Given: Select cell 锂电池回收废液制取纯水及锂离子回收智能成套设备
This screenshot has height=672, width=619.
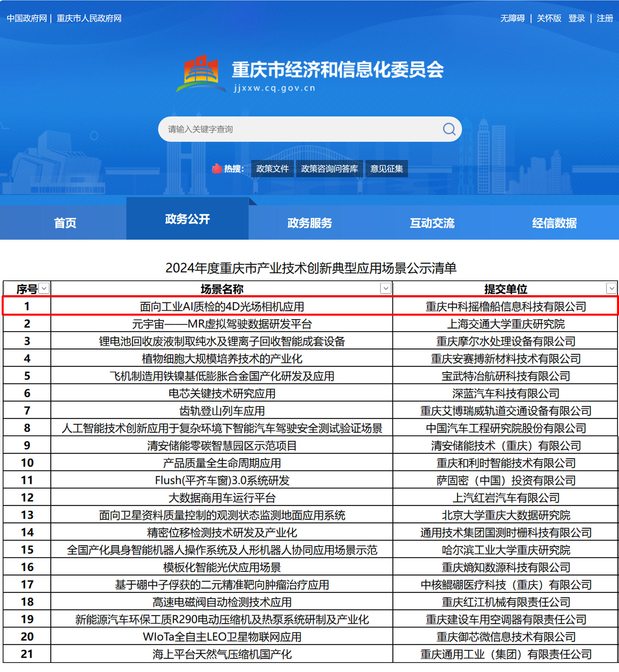Looking at the screenshot, I should pyautogui.click(x=222, y=341).
